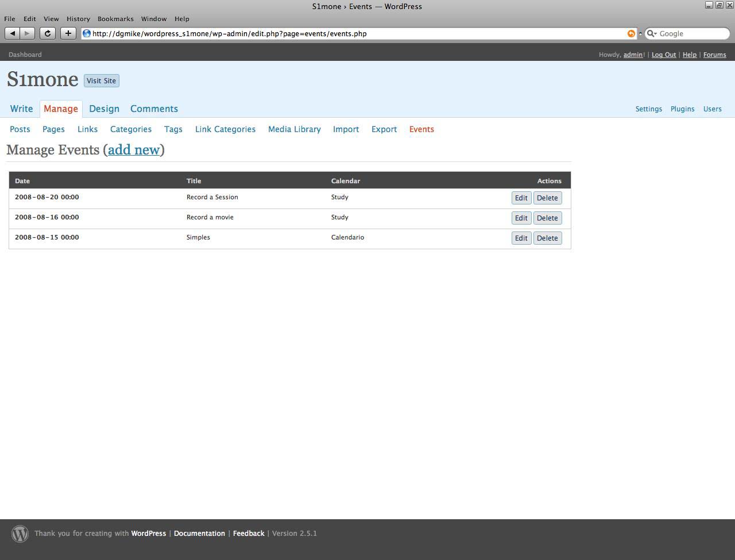This screenshot has height=560, width=735.
Task: Open the History menu
Action: pos(78,19)
